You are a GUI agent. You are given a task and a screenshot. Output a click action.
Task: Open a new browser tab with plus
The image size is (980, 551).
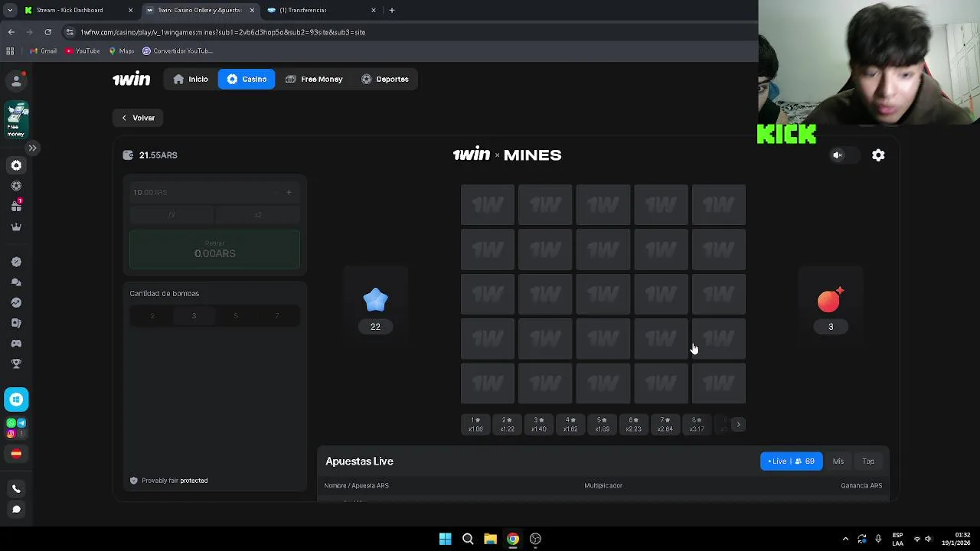pos(392,10)
